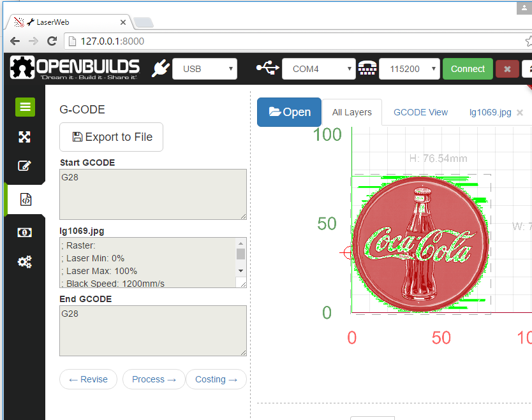This screenshot has width=532, height=420.
Task: Select the G-code file sidebar icon
Action: click(x=26, y=199)
